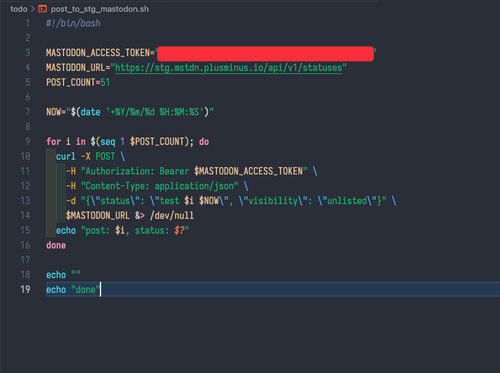Click the 'for' keyword on line 9
The height and width of the screenshot is (373, 500).
point(53,141)
